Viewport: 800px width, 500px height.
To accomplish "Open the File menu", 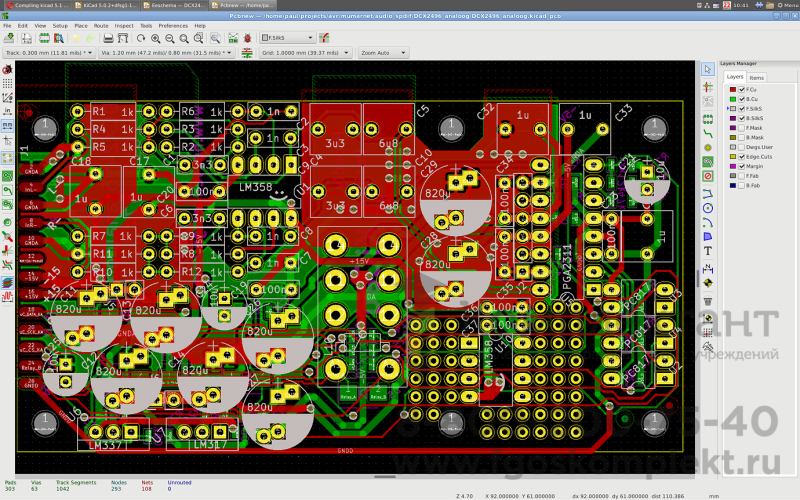I will coord(7,26).
